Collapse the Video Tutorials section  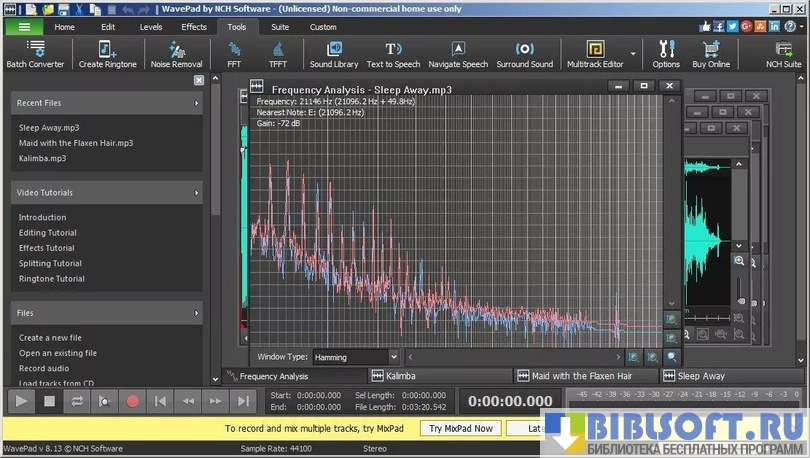[196, 192]
